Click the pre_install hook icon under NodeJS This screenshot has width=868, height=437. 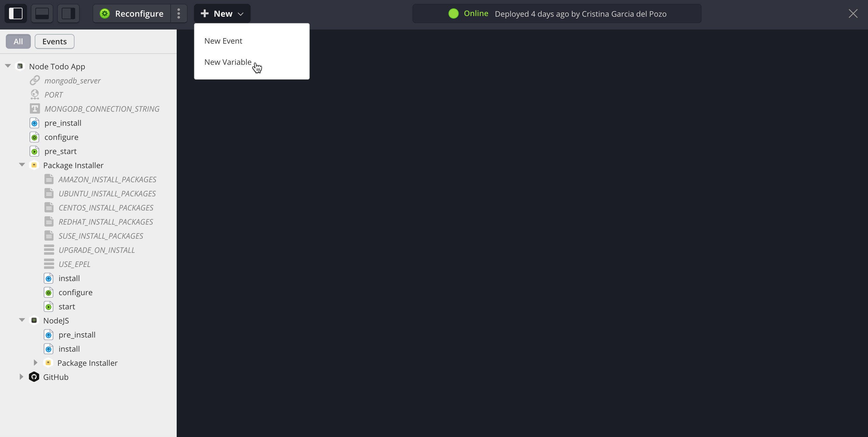pyautogui.click(x=49, y=334)
